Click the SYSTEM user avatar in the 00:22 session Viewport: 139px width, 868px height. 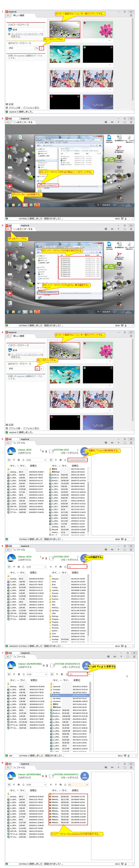pyautogui.click(x=84, y=776)
